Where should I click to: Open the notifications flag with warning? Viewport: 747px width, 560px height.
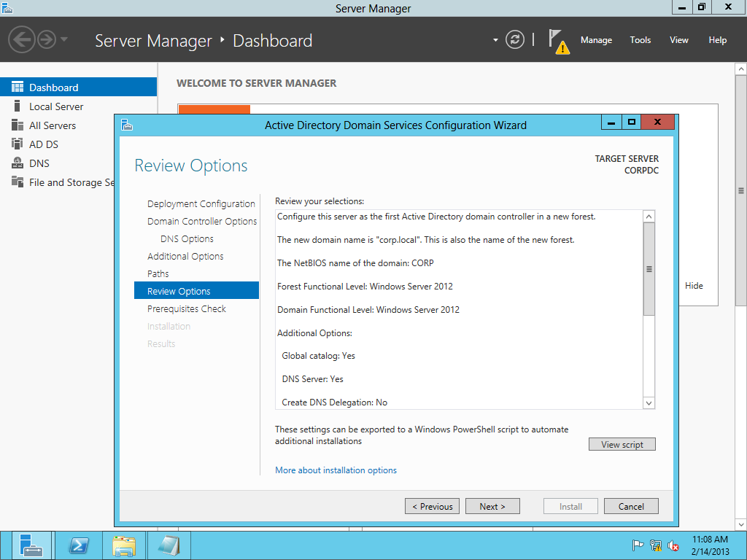coord(558,41)
